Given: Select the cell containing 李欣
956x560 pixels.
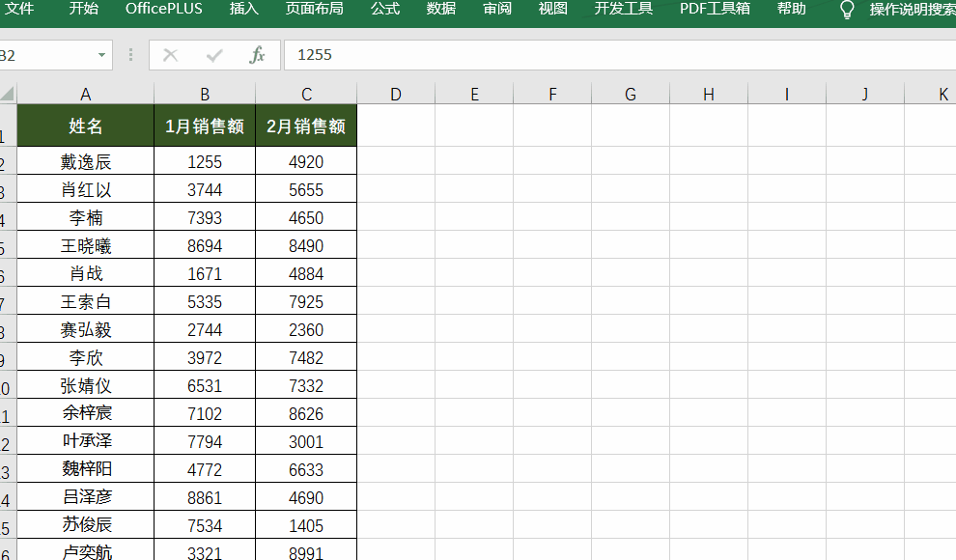Looking at the screenshot, I should [85, 357].
